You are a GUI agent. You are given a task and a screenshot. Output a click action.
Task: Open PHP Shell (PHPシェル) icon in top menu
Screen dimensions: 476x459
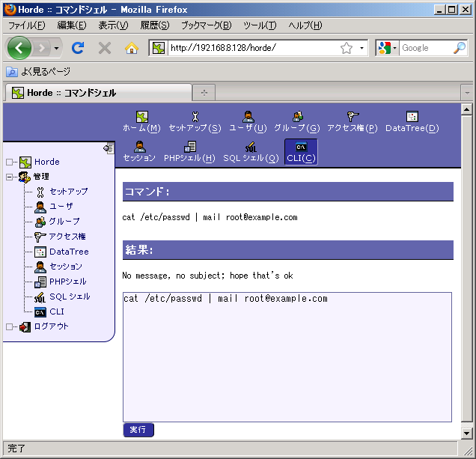(190, 147)
